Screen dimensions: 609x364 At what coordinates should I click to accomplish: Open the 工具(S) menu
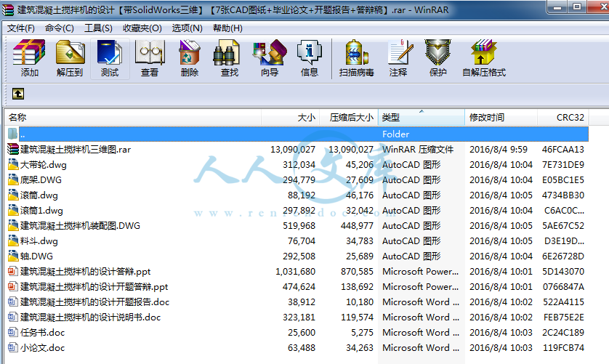[x=98, y=28]
